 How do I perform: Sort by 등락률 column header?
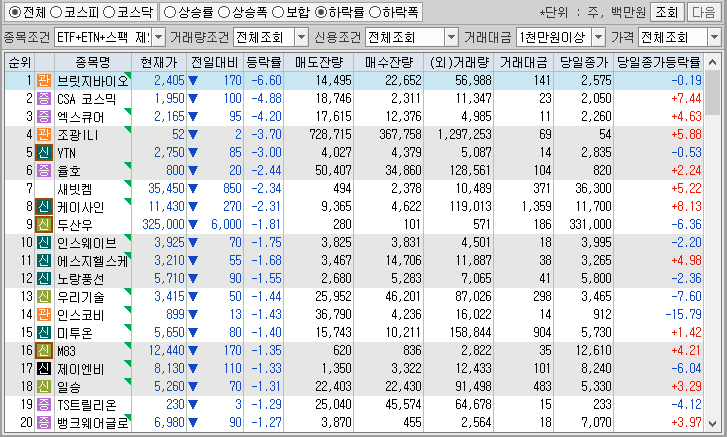[263, 62]
